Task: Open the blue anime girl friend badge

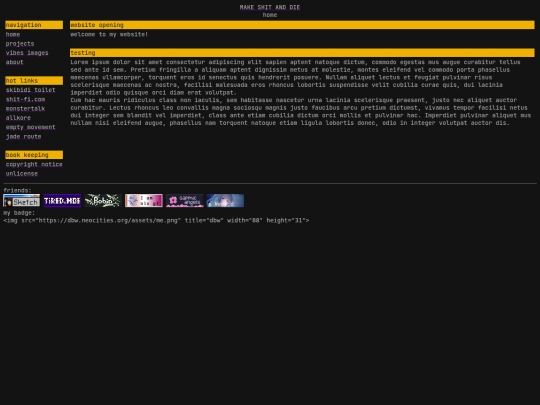Action: coord(225,200)
